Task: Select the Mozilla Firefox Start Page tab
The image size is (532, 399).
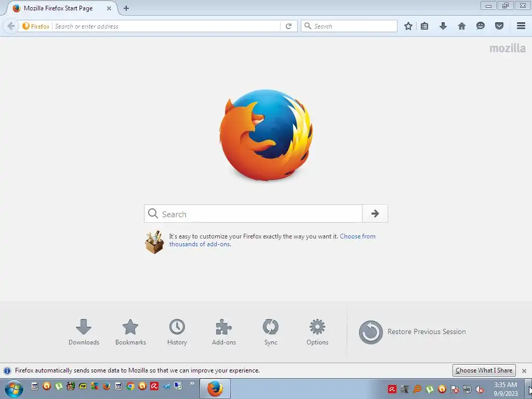Action: pyautogui.click(x=58, y=8)
